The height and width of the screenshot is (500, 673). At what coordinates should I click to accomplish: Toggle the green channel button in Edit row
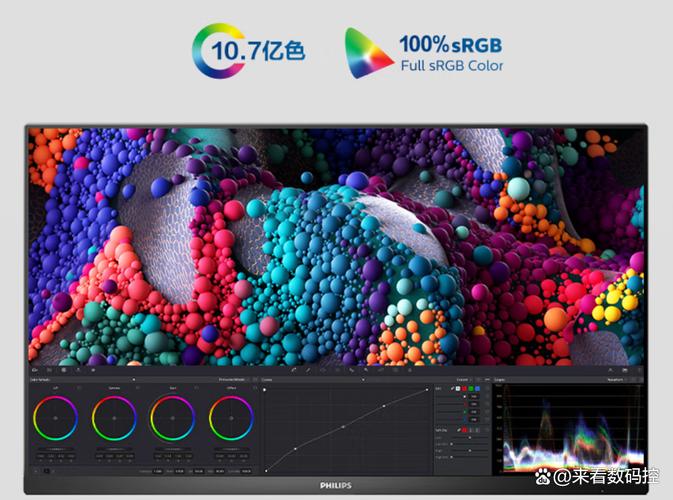[x=473, y=388]
